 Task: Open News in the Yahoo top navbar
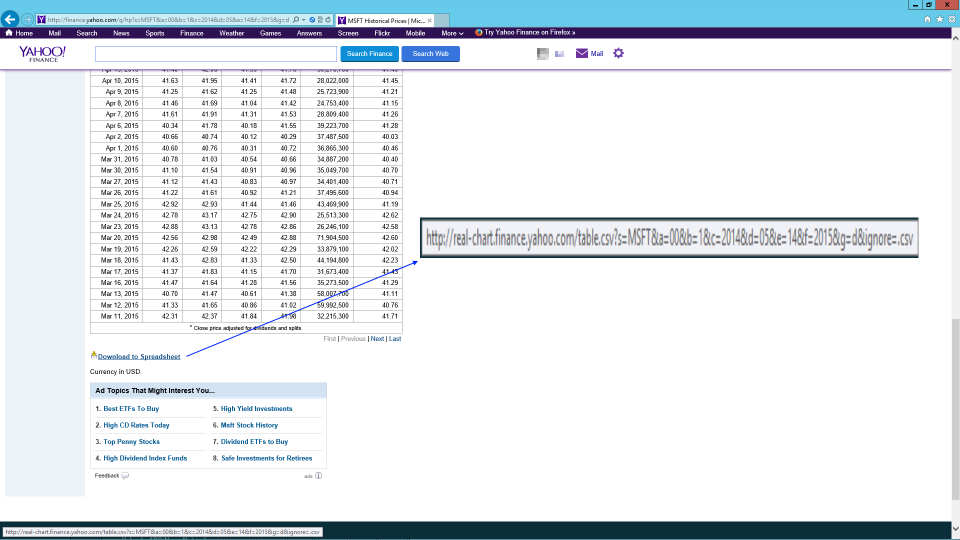[121, 33]
